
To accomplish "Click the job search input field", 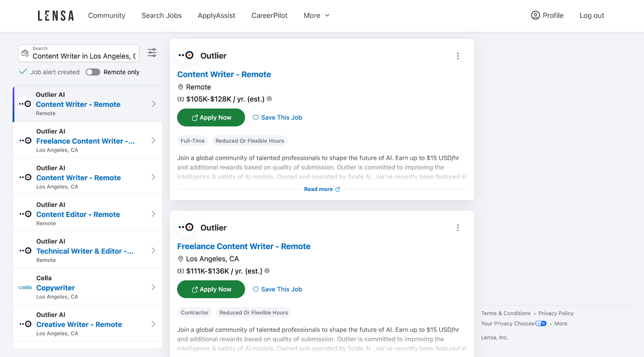I will click(x=84, y=56).
